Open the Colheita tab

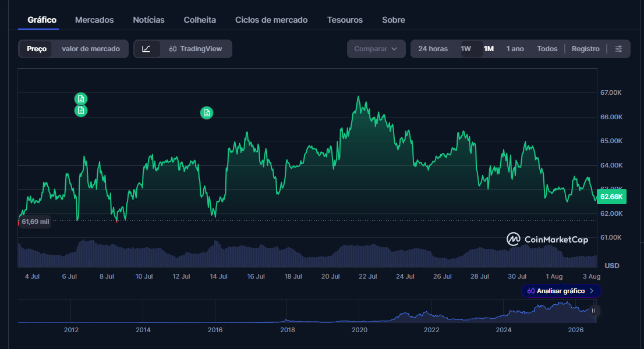point(200,20)
